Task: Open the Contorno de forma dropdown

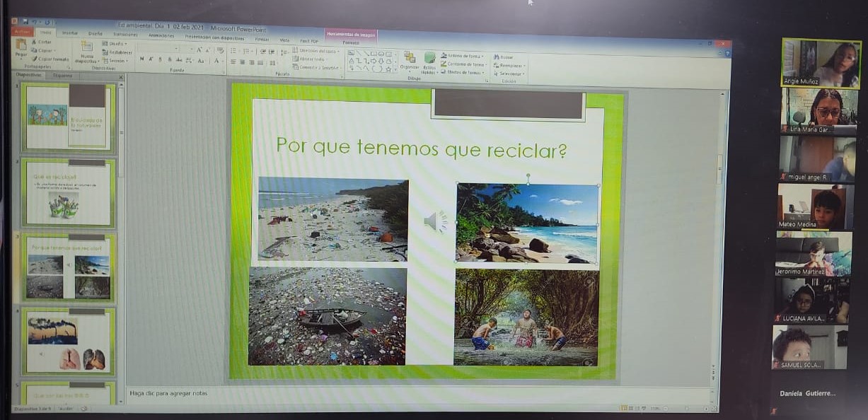Action: point(464,64)
